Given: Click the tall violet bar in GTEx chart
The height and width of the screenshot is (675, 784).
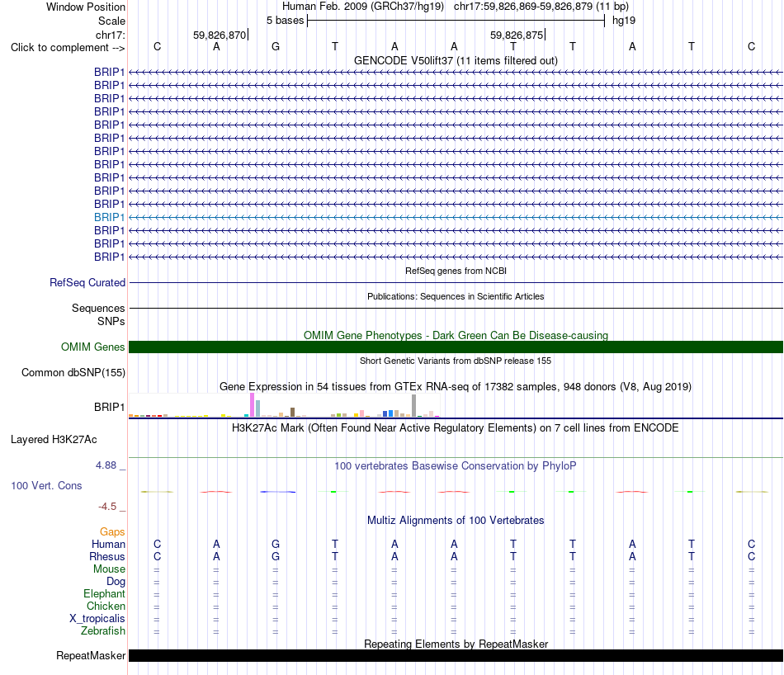Looking at the screenshot, I should coord(252,405).
